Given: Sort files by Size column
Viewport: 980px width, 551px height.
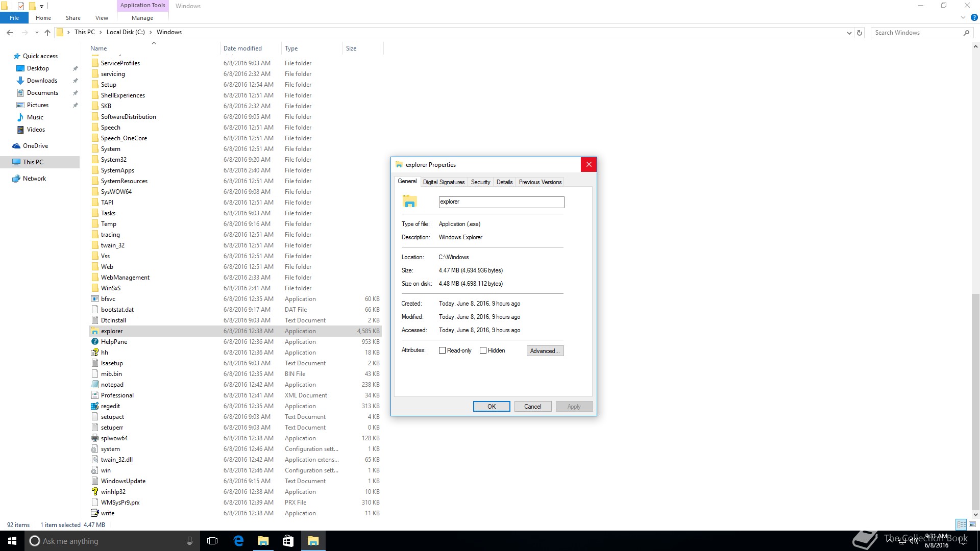Looking at the screenshot, I should click(x=362, y=48).
